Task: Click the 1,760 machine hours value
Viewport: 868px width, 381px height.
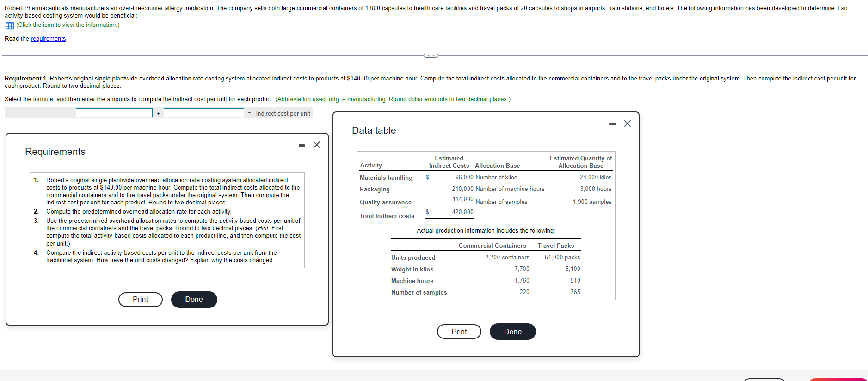Action: coord(522,281)
